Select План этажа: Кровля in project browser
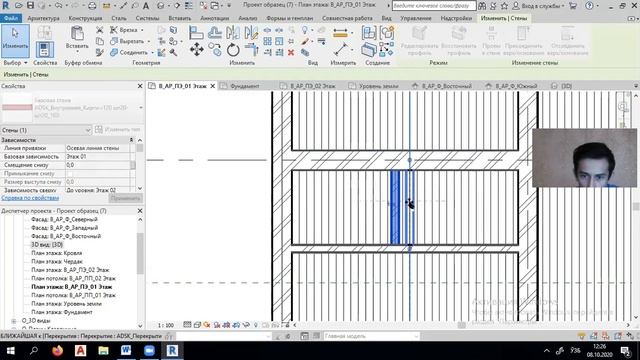Image resolution: width=640 pixels, height=360 pixels. click(x=57, y=253)
